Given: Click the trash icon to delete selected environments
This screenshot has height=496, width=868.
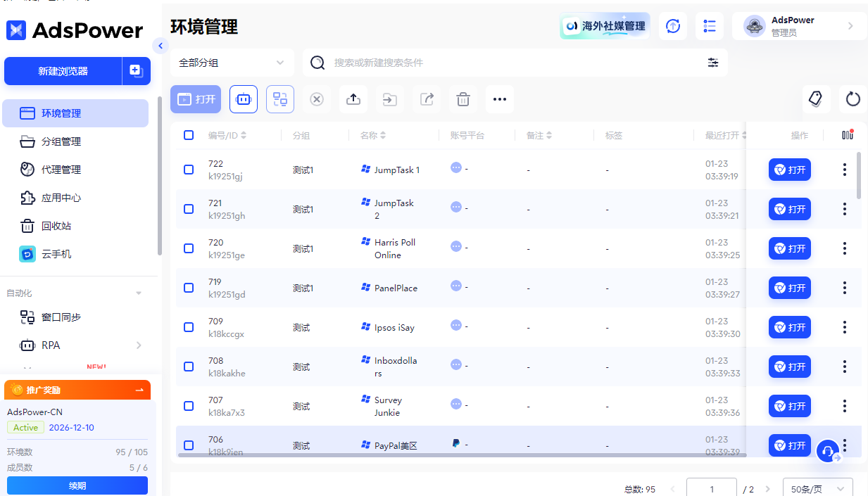Looking at the screenshot, I should [463, 99].
